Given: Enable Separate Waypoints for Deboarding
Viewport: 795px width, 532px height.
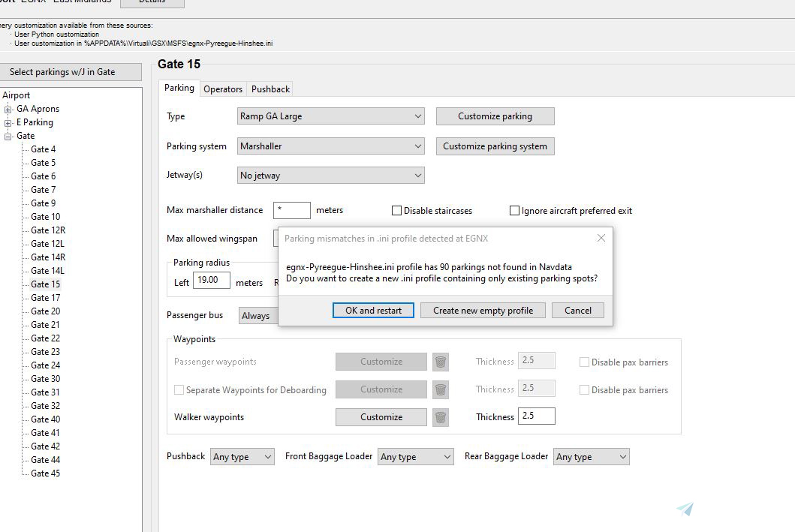Looking at the screenshot, I should point(178,389).
